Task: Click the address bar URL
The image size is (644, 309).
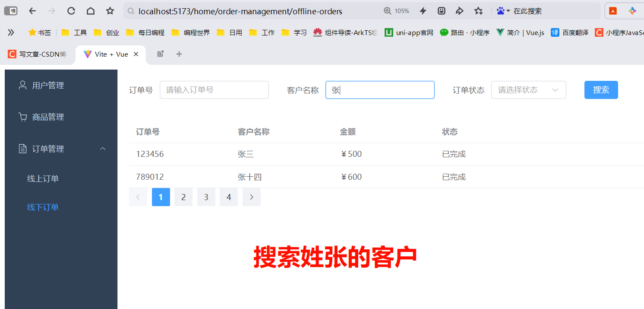Action: (240, 11)
